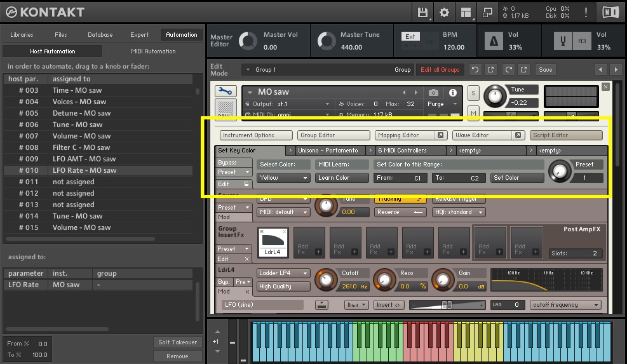Open the script Preset dropdown
627x364 pixels.
tap(234, 172)
